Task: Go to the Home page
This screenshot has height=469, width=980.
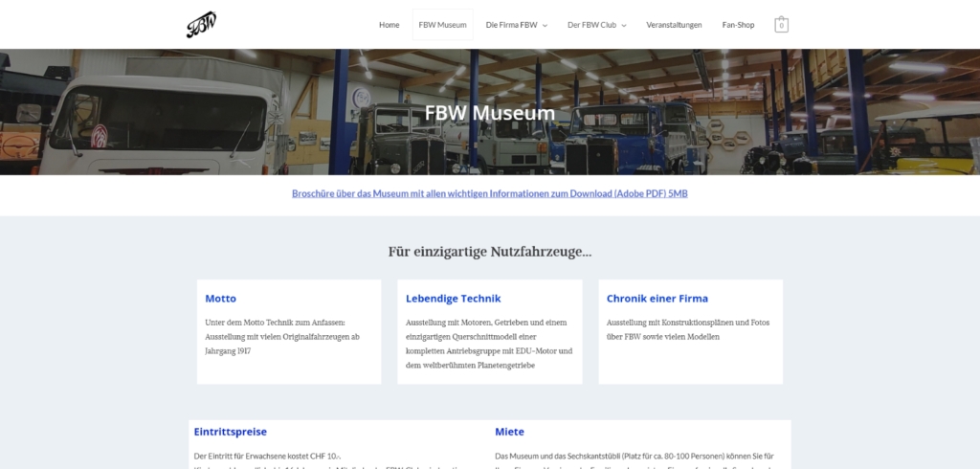Action: pos(389,25)
